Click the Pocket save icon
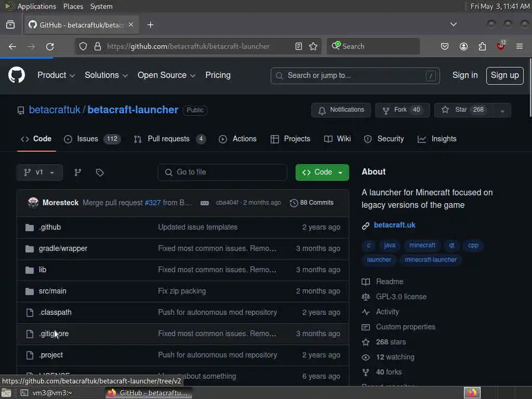 click(445, 46)
